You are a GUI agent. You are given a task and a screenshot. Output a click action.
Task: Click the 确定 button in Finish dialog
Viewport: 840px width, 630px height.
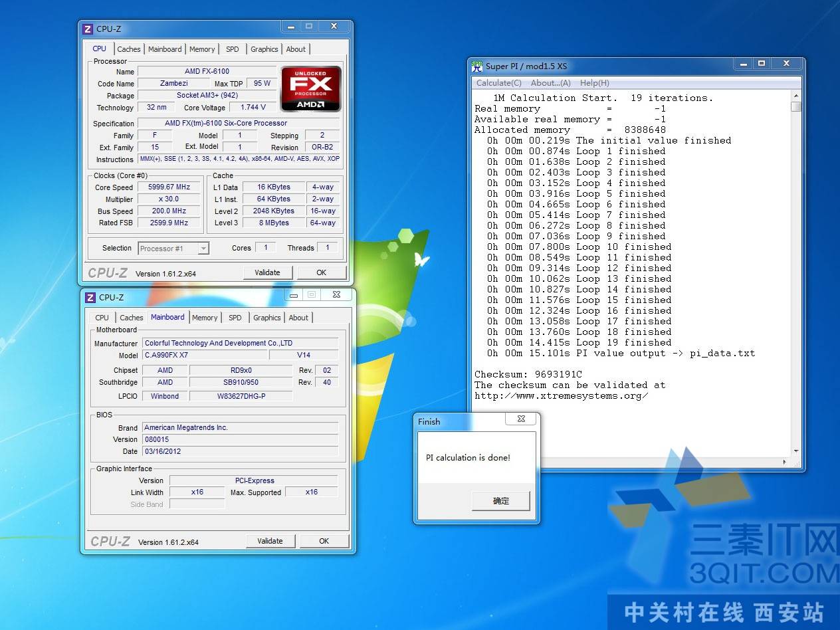pos(501,501)
